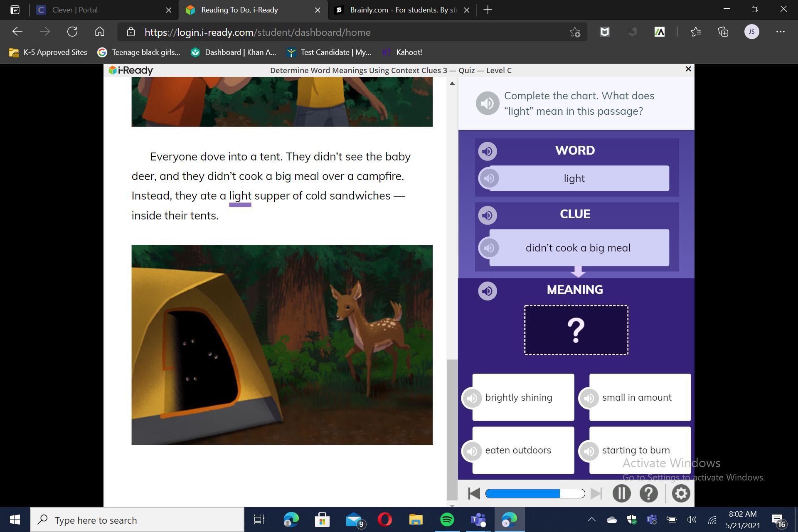Click the lesson progress bar
Screen dimensions: 798x532
point(535,493)
